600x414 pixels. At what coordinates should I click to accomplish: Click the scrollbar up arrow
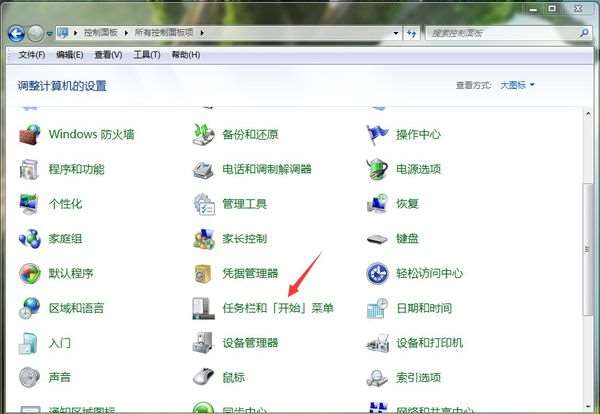coord(588,114)
